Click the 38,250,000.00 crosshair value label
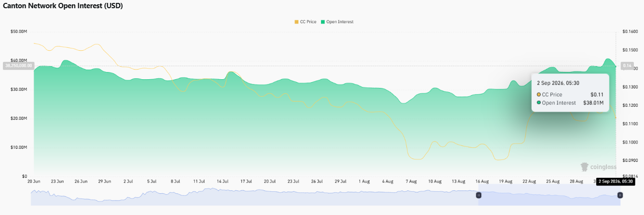 18,65
